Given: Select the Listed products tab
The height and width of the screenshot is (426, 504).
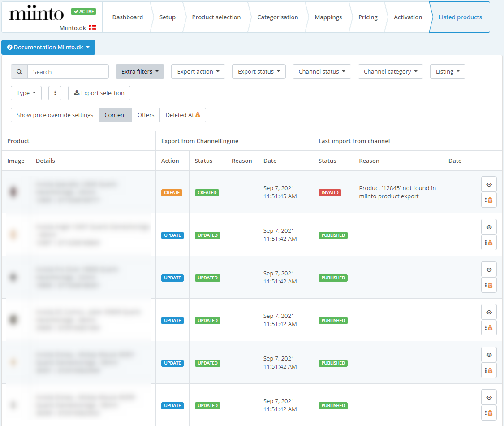Looking at the screenshot, I should pos(460,17).
